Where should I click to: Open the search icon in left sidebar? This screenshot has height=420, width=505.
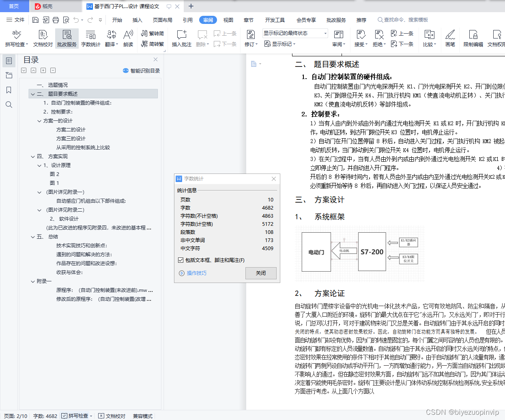pyautogui.click(x=9, y=105)
